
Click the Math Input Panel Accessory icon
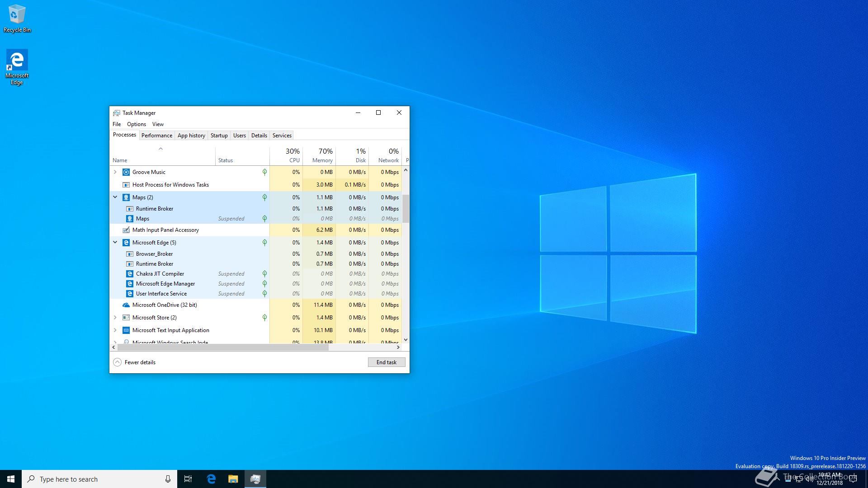pos(126,230)
